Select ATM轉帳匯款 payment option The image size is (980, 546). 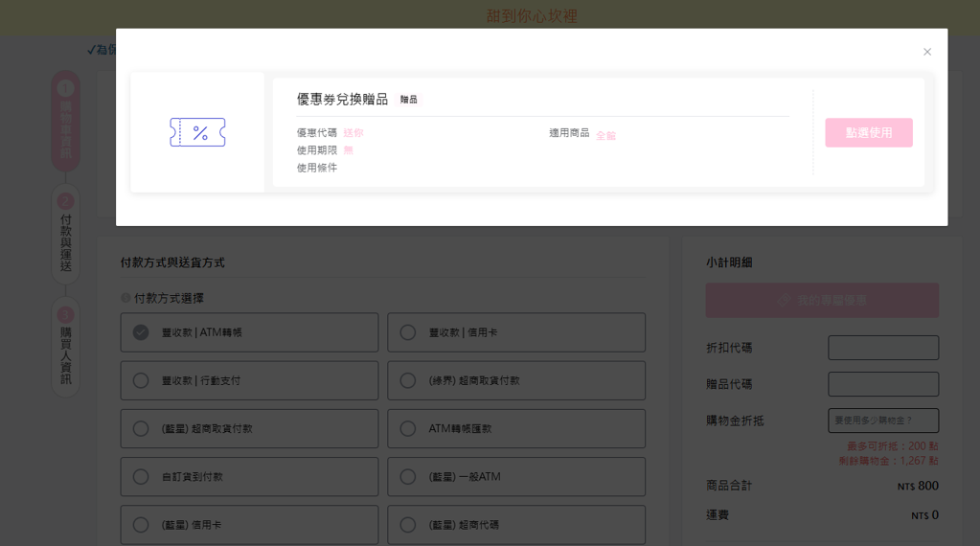pyautogui.click(x=516, y=428)
